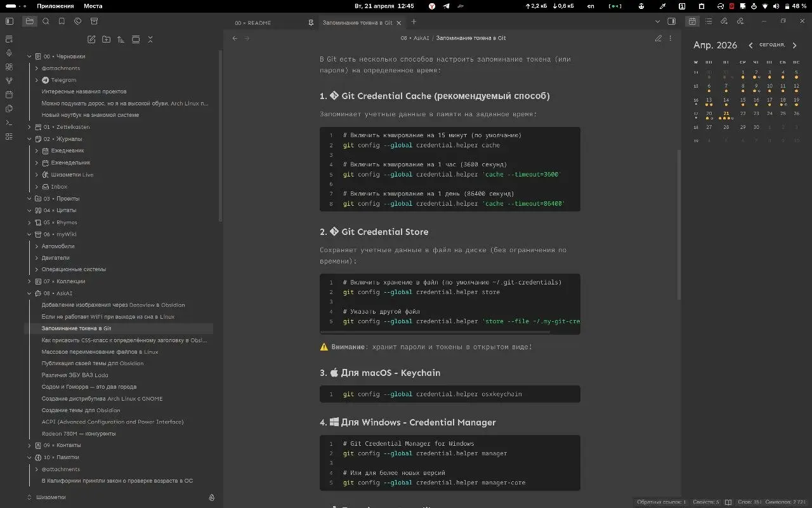Screen dimensions: 812x508
Task: Show the outline panel in right sidebar
Action: 708,21
